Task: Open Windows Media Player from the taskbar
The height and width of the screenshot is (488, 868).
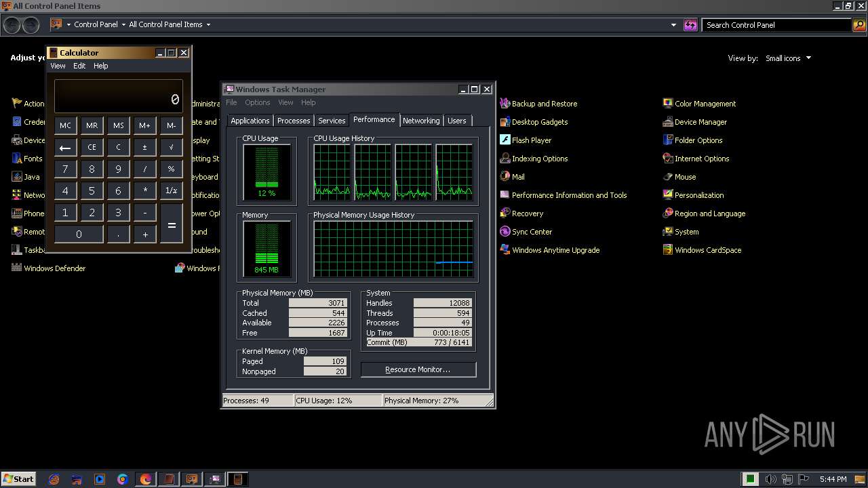Action: point(100,479)
